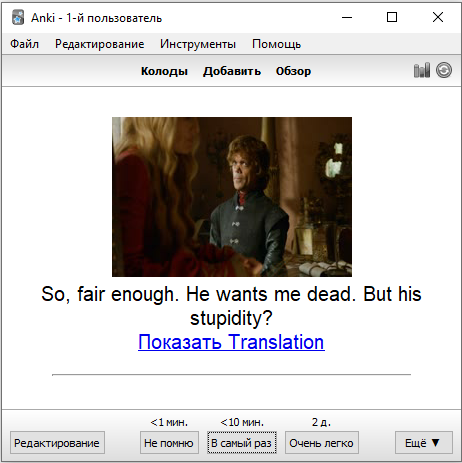462x463 pixels.
Task: Open the Файл menu
Action: pos(24,44)
